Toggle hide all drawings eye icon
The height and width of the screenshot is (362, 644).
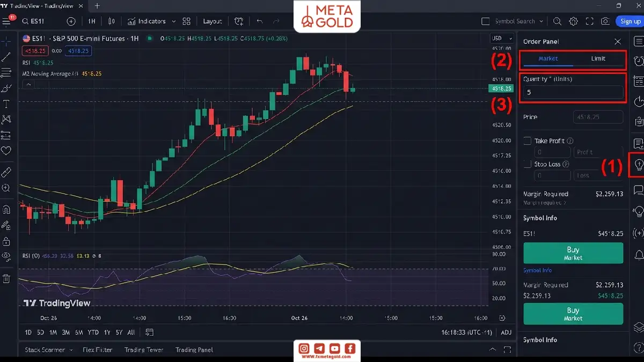(6, 256)
